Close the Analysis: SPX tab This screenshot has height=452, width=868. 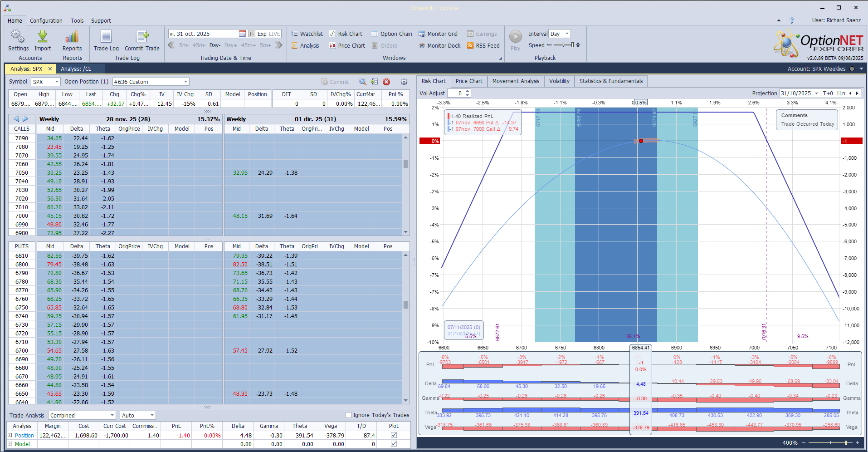[x=50, y=69]
